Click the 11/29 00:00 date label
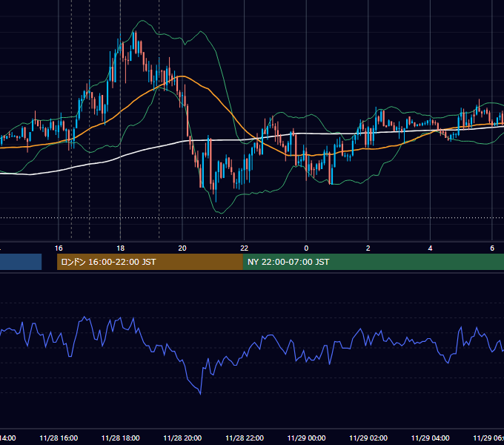The width and height of the screenshot is (504, 445). 306,438
